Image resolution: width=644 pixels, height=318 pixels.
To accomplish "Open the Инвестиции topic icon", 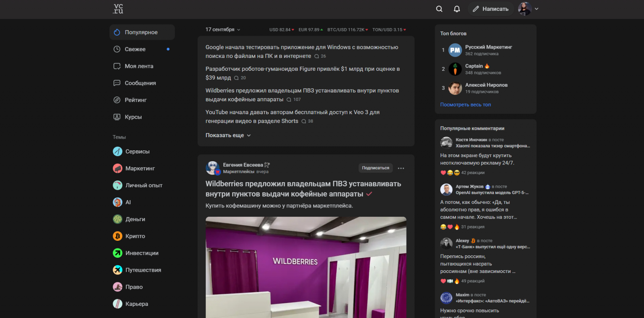I will [118, 253].
